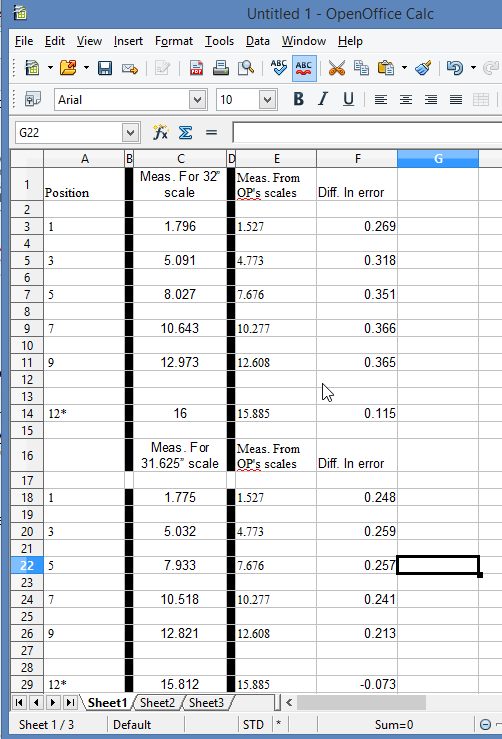Toggle Underline formatting

tap(348, 99)
